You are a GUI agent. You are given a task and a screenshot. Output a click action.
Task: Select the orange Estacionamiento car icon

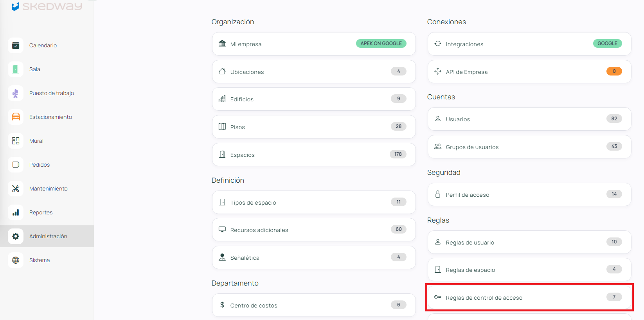16,117
